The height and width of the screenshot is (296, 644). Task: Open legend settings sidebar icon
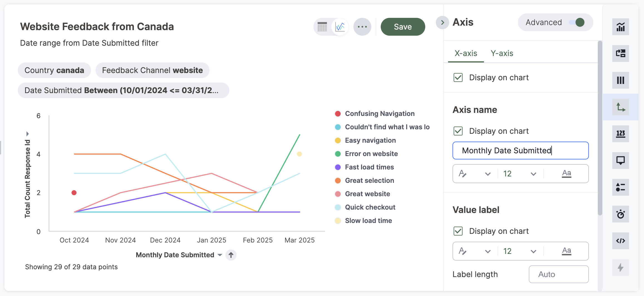[620, 187]
